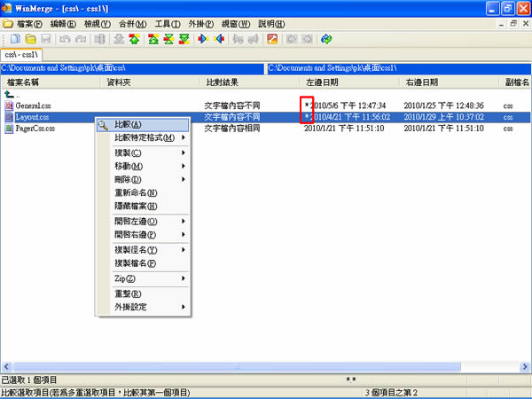Click the green up-arrow Previous Difference icon
This screenshot has width=532, height=399.
coord(135,39)
